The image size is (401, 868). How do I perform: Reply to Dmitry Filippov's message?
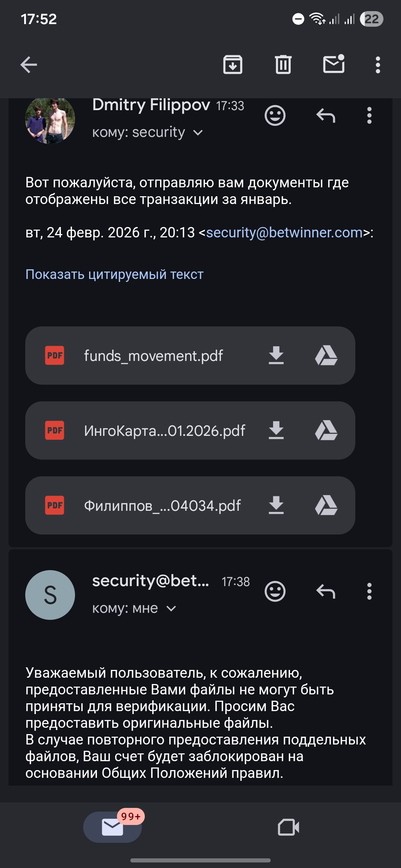click(326, 116)
